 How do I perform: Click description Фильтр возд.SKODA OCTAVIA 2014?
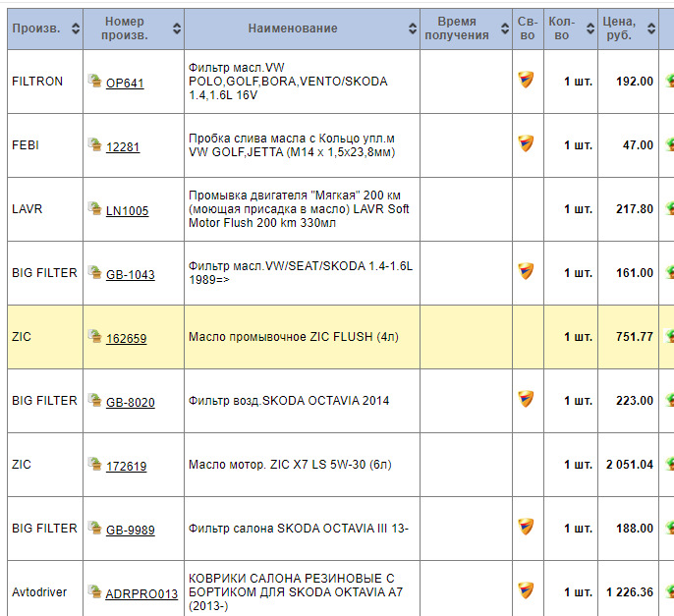289,401
